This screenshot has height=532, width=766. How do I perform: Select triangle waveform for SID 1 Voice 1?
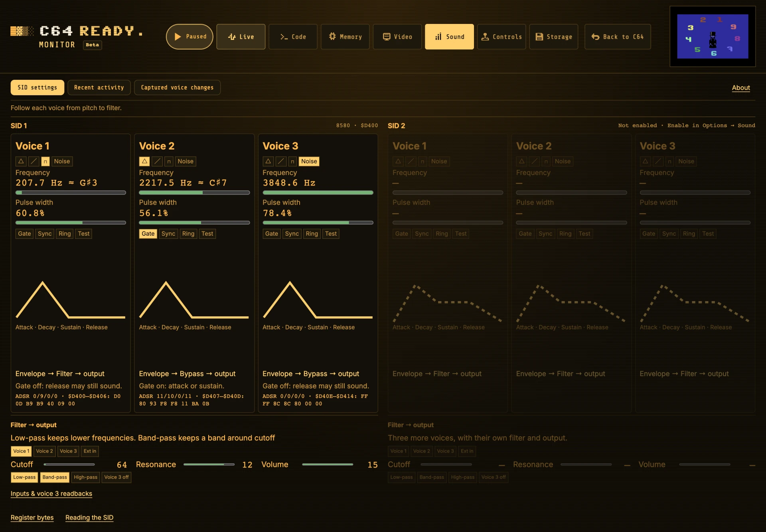tap(21, 161)
